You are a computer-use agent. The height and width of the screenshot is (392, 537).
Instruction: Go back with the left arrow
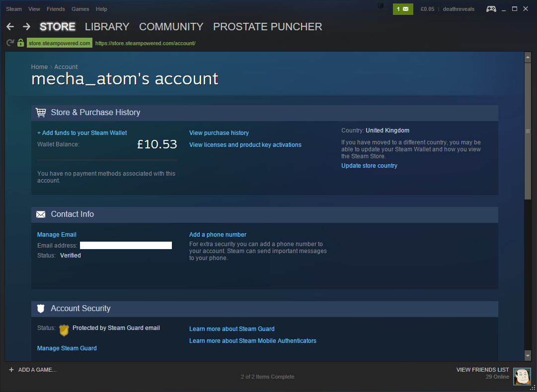(x=10, y=27)
